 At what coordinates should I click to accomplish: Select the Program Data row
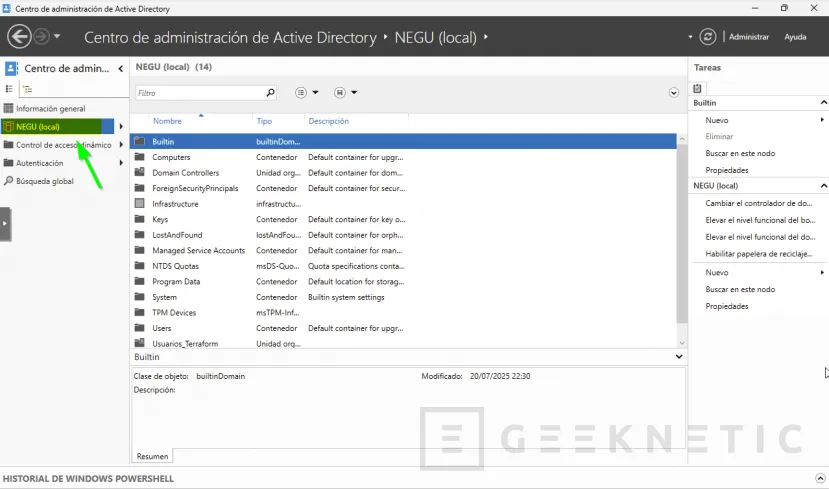click(x=403, y=281)
